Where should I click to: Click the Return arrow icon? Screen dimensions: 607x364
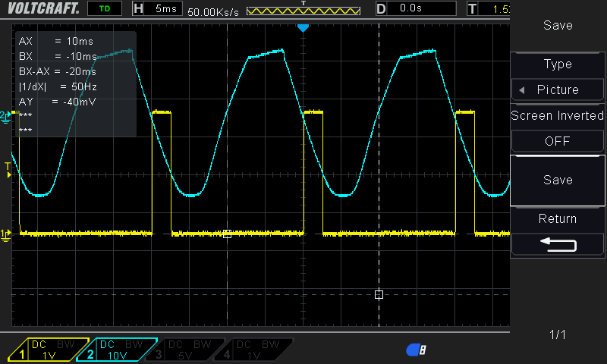558,244
